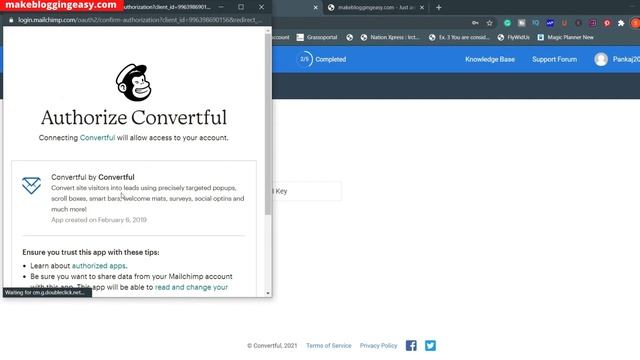Open the authorized apps link
Viewport: 640px width, 360px height.
coord(99,266)
